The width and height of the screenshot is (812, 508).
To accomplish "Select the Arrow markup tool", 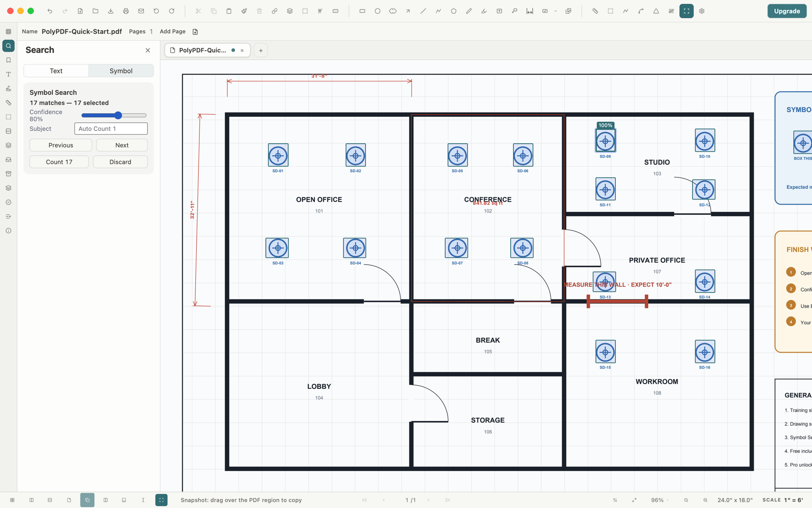I will click(408, 11).
